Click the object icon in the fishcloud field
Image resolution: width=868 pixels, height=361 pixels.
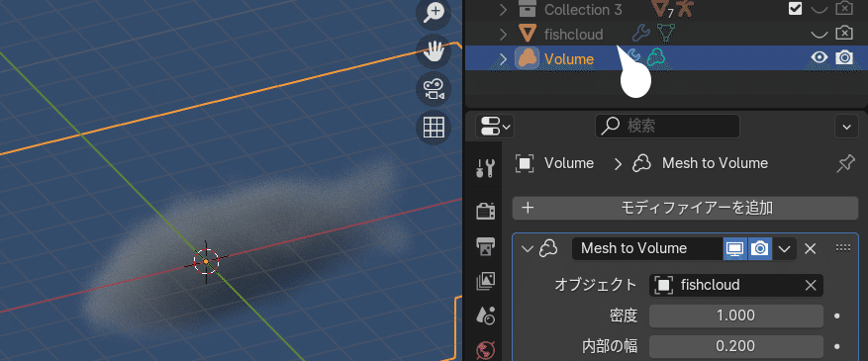(x=664, y=285)
